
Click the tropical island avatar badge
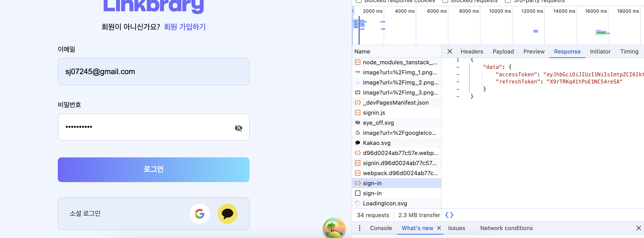click(334, 228)
